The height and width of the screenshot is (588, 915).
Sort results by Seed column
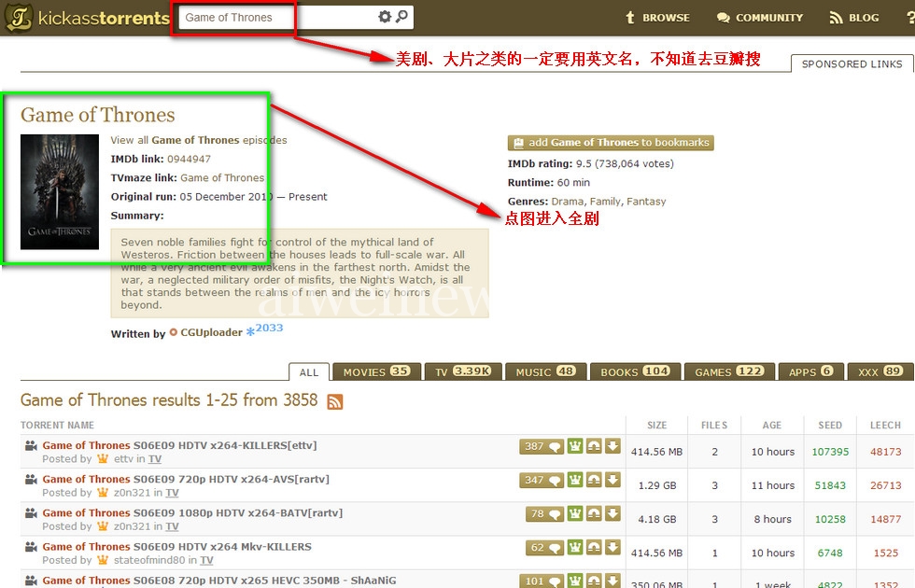point(830,426)
